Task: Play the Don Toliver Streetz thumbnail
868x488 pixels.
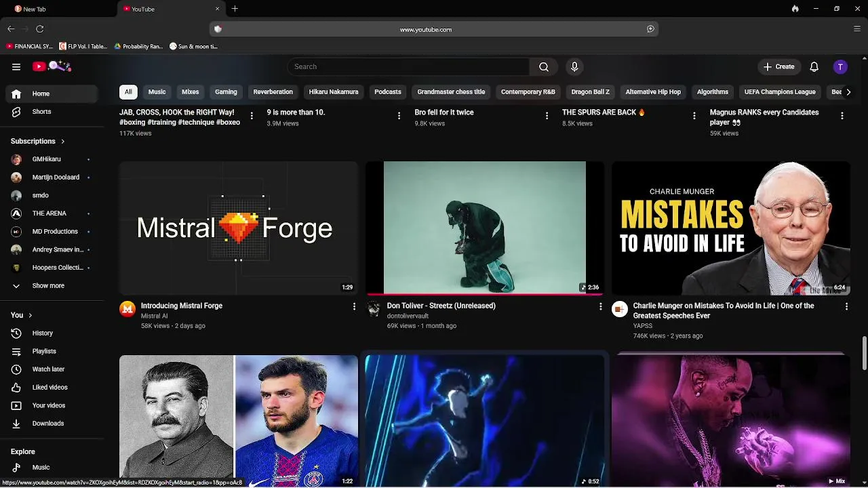Action: pyautogui.click(x=485, y=228)
